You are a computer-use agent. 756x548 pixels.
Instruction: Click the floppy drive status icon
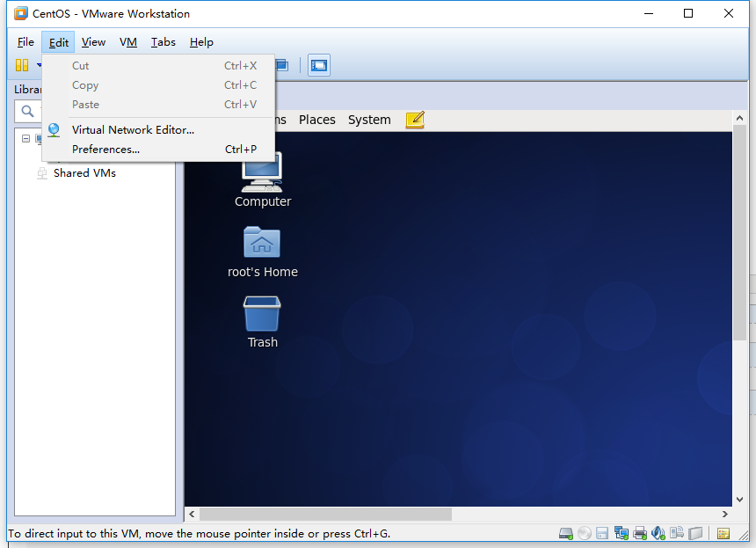[602, 533]
